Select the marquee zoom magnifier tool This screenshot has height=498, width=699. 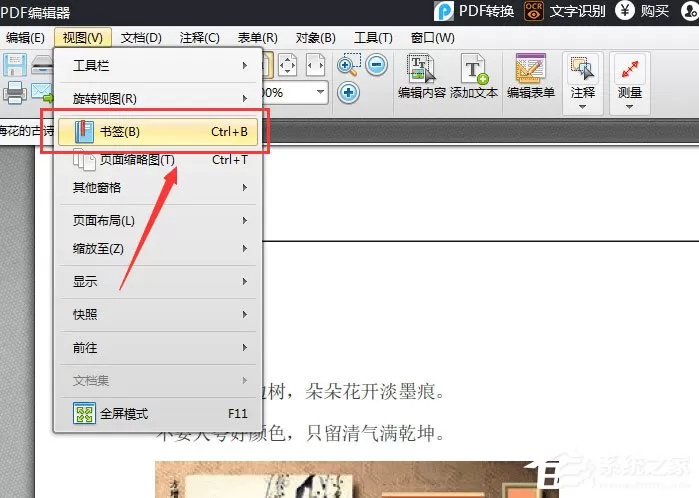click(349, 65)
